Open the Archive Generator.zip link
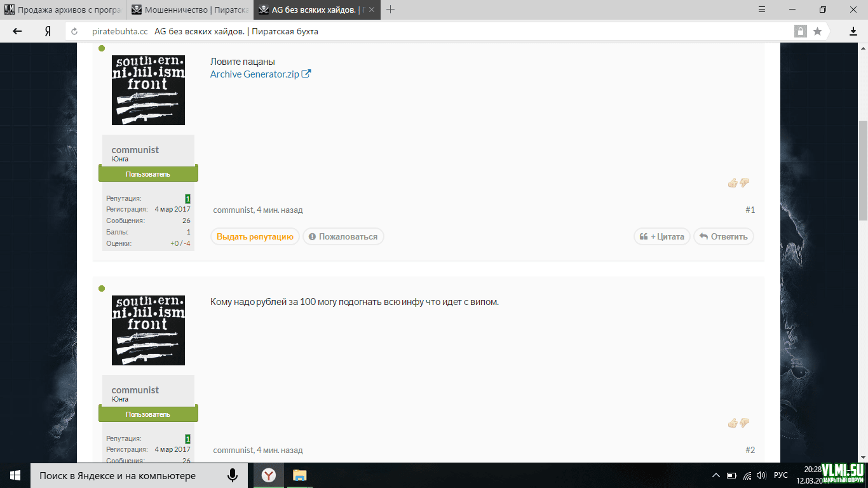This screenshot has height=488, width=868. pyautogui.click(x=255, y=74)
